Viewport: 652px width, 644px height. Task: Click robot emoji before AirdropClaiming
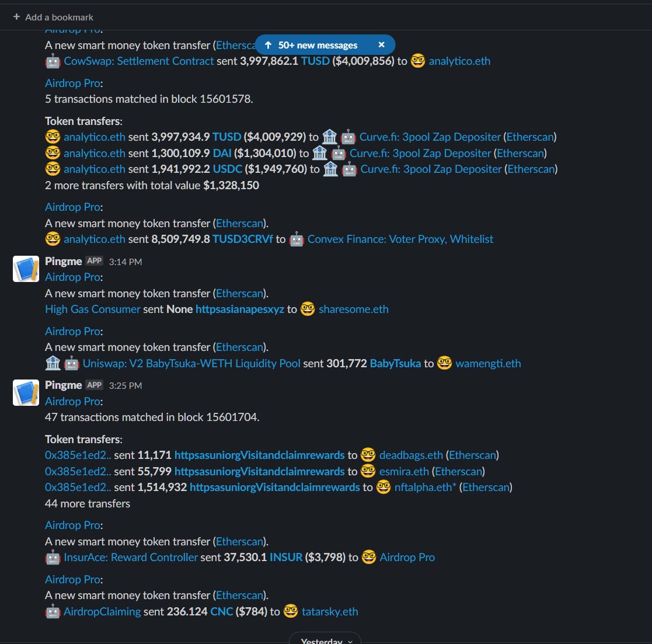coord(53,611)
